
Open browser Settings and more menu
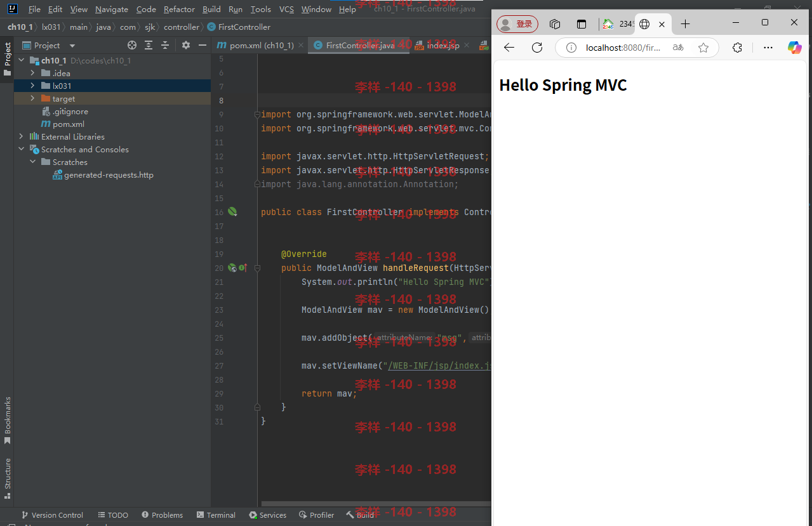[768, 48]
